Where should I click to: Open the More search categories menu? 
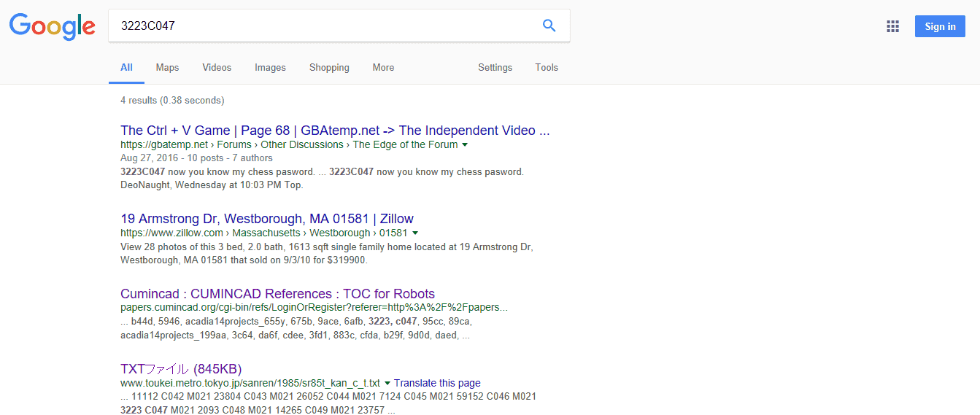383,68
